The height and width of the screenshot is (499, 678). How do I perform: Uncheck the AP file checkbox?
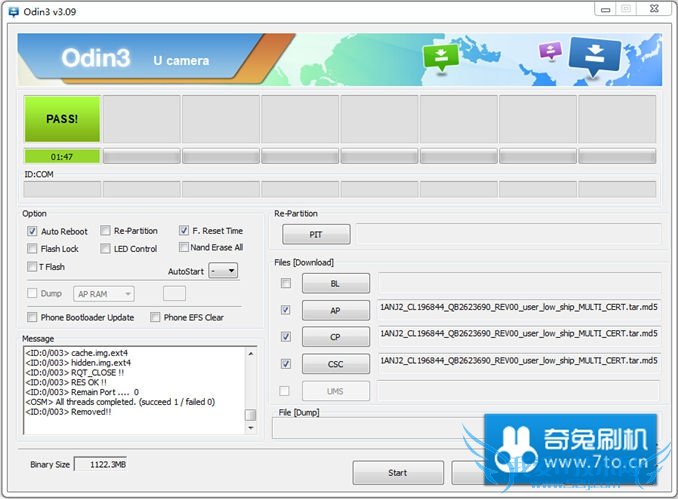[286, 310]
